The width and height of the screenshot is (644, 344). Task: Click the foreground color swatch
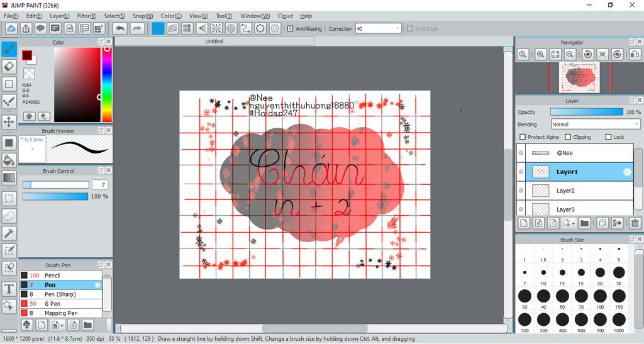tap(27, 55)
